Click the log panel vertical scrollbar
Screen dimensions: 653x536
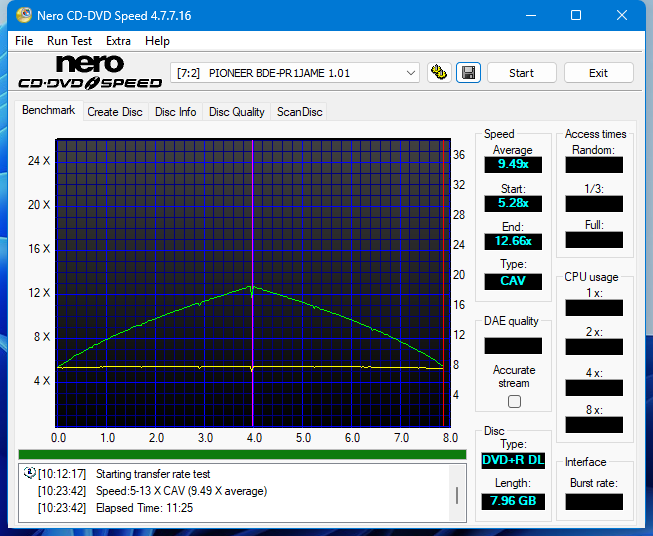(457, 494)
